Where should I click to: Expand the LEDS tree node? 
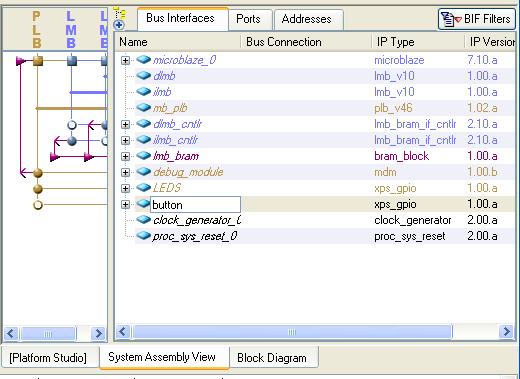coord(125,188)
